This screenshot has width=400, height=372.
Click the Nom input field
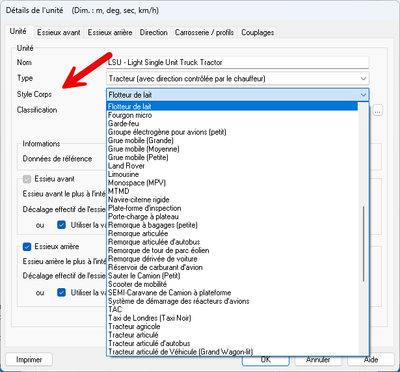[238, 62]
